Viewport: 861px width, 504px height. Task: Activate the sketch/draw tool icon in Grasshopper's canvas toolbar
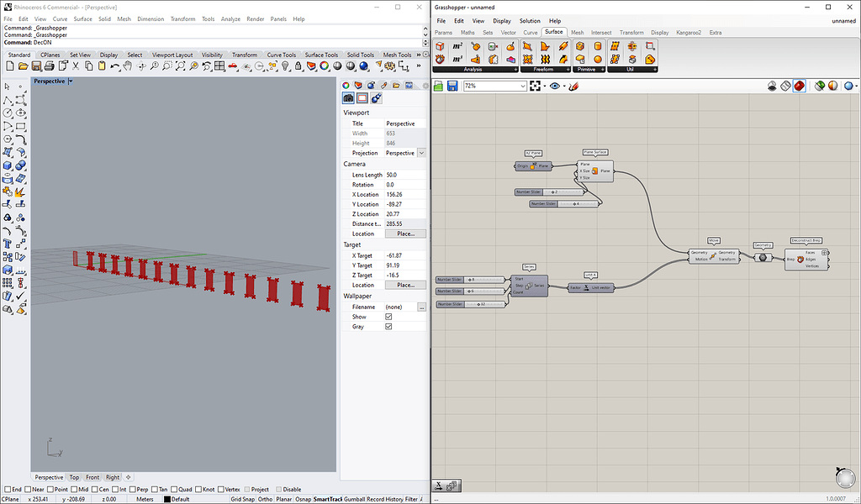[574, 85]
